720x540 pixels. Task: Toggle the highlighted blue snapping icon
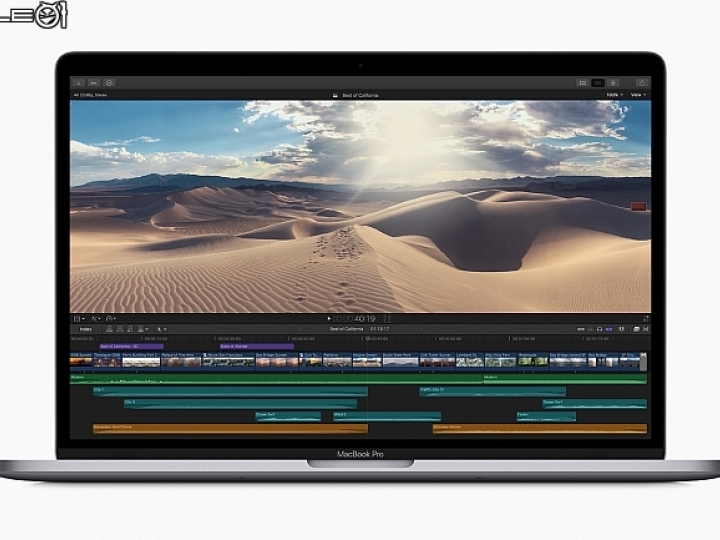click(x=609, y=329)
